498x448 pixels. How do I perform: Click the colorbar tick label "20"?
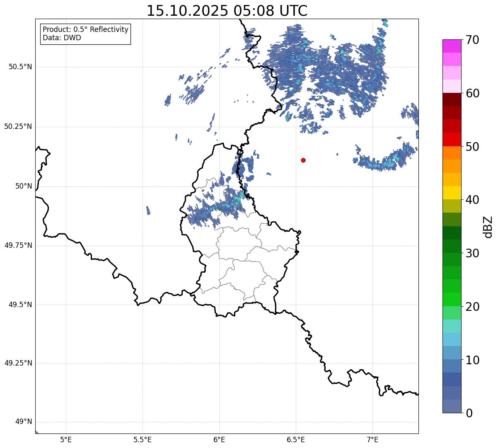point(472,307)
